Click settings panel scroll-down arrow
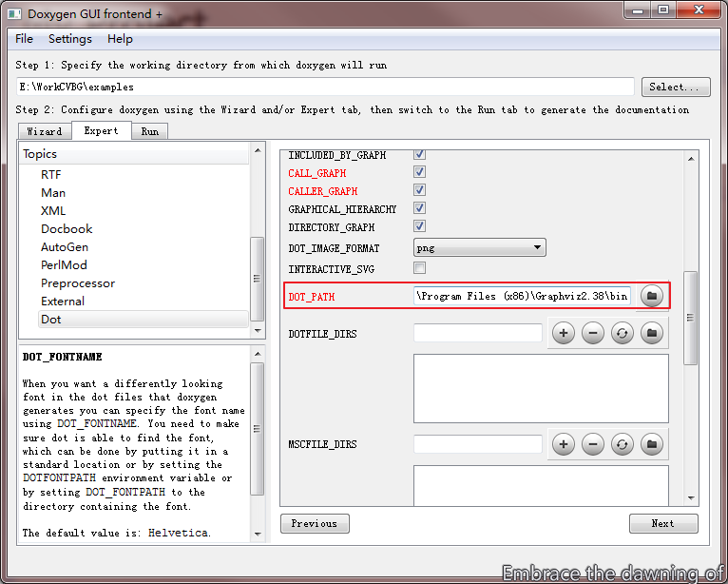The image size is (728, 584). [x=691, y=498]
